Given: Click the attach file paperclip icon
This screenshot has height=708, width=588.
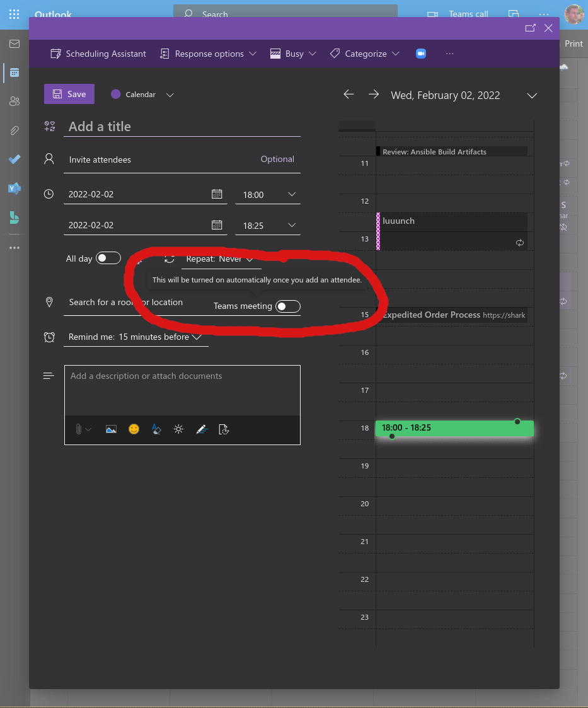Looking at the screenshot, I should [79, 429].
